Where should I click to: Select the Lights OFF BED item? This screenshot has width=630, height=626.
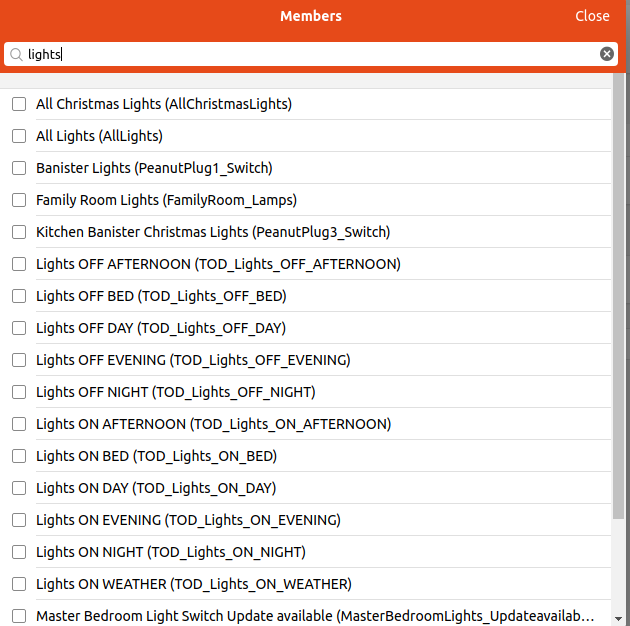[19, 296]
